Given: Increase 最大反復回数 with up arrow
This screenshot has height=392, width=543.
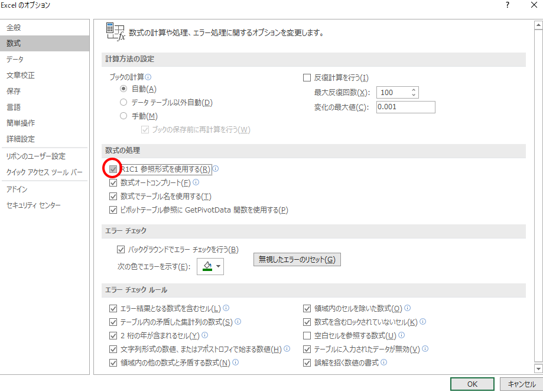Looking at the screenshot, I should pos(414,90).
